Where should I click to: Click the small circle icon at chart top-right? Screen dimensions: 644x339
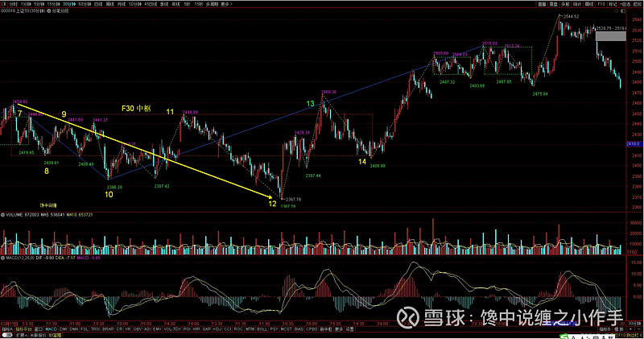(617, 11)
